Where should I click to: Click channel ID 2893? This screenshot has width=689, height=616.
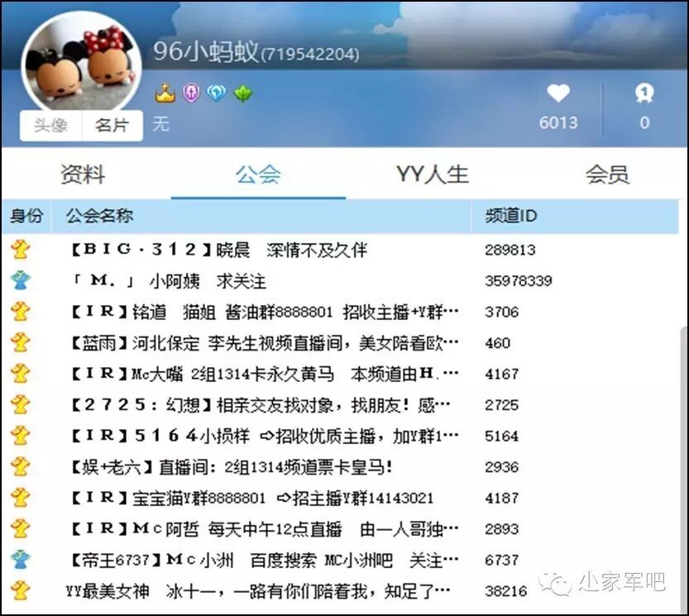(x=502, y=529)
